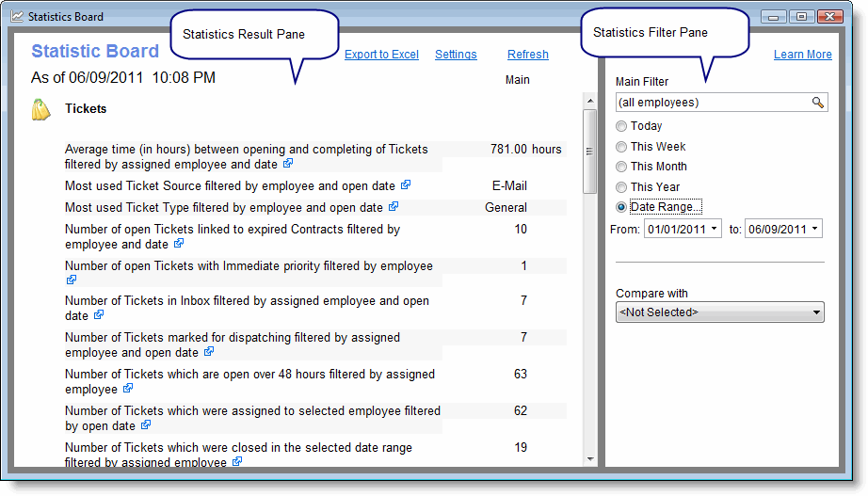
Task: Click the results pane scrollbar down arrow
Action: pos(590,459)
